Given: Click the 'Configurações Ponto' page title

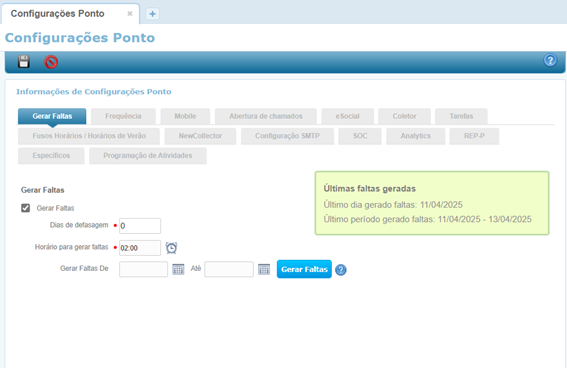Looking at the screenshot, I should (80, 38).
